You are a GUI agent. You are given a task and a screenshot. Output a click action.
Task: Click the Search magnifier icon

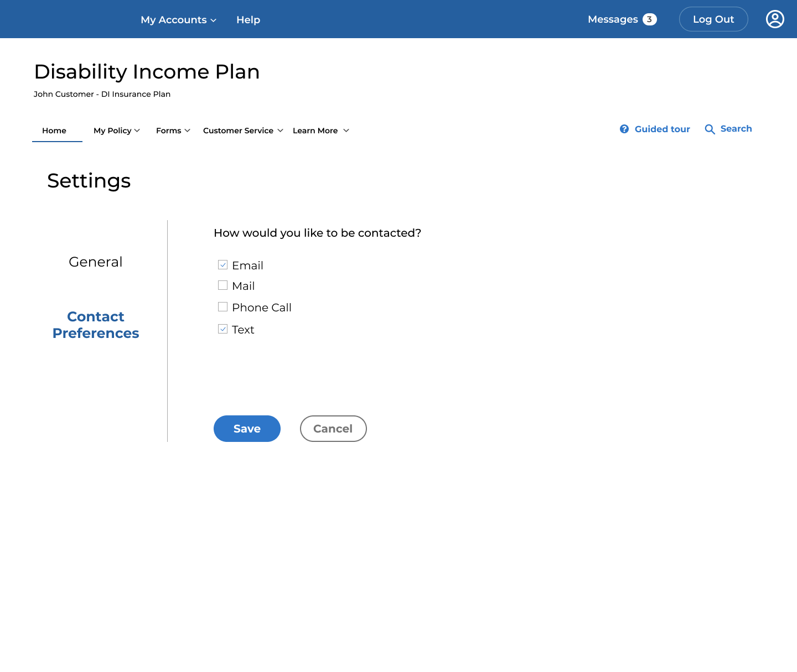(710, 129)
